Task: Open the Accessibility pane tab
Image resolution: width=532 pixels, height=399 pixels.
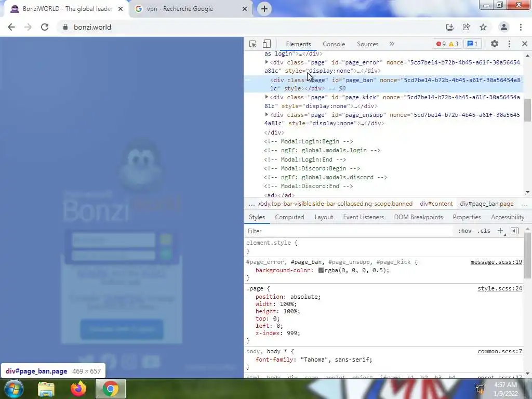Action: click(508, 217)
